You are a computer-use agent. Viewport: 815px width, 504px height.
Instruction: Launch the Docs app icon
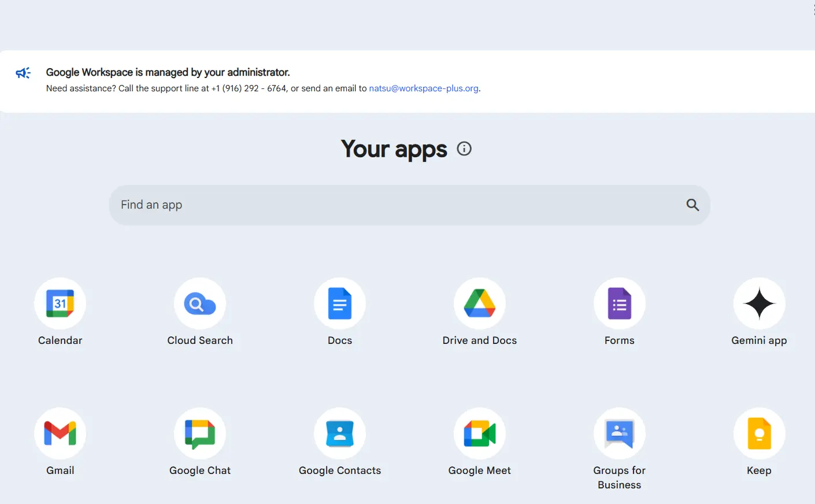pos(340,303)
